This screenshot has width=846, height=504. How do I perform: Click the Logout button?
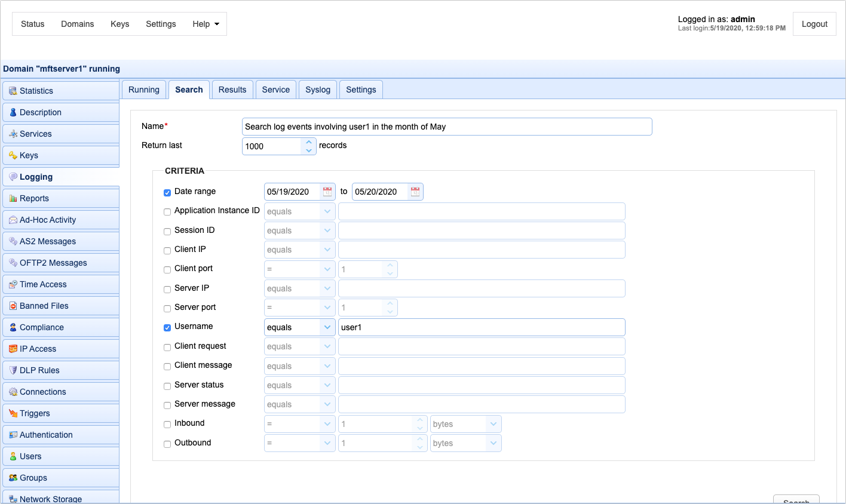[x=814, y=24]
